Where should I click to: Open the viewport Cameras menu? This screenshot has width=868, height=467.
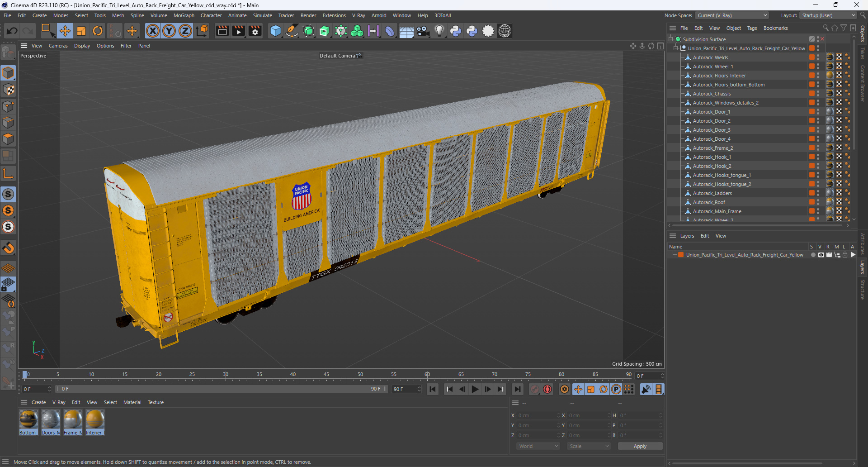pyautogui.click(x=58, y=46)
